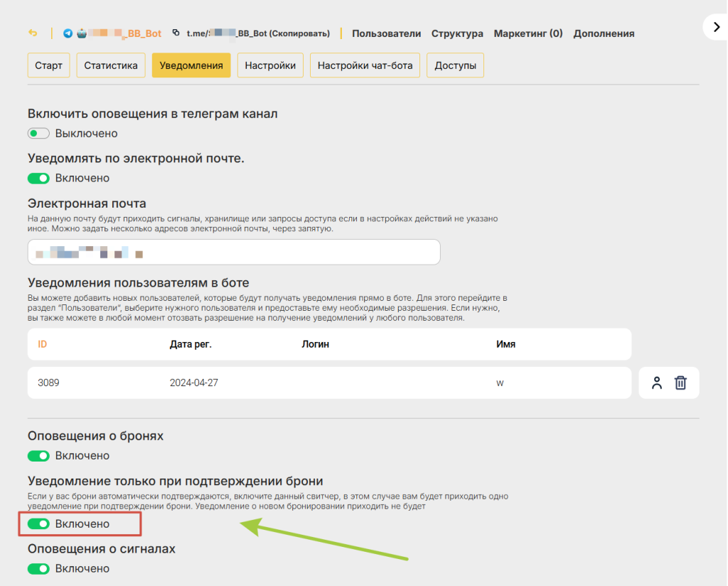The height and width of the screenshot is (586, 728).
Task: Toggle notification only on booking confirmation
Action: tap(38, 523)
